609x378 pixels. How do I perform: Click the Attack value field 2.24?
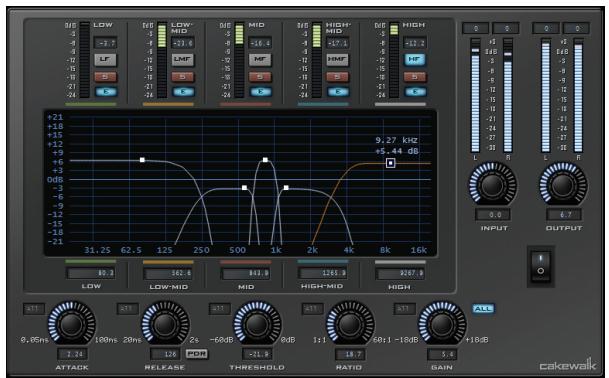(x=73, y=354)
